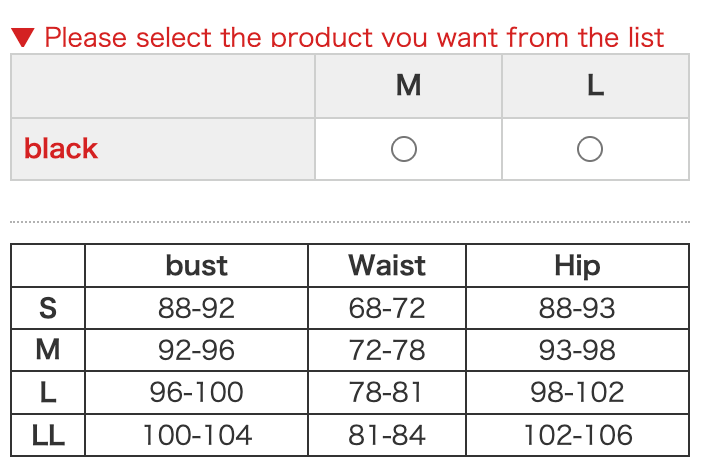Click the bust column header

tap(196, 265)
